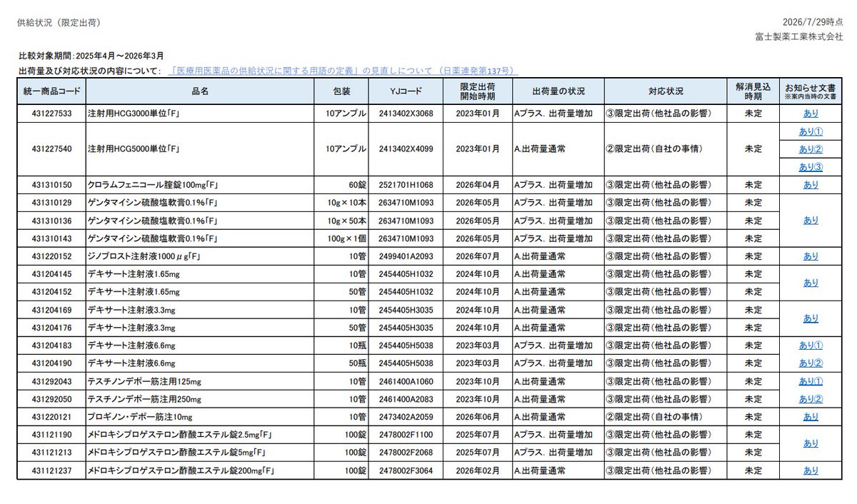857x504 pixels.
Task: Click the 2026年07月 start date cell
Action: point(477,256)
